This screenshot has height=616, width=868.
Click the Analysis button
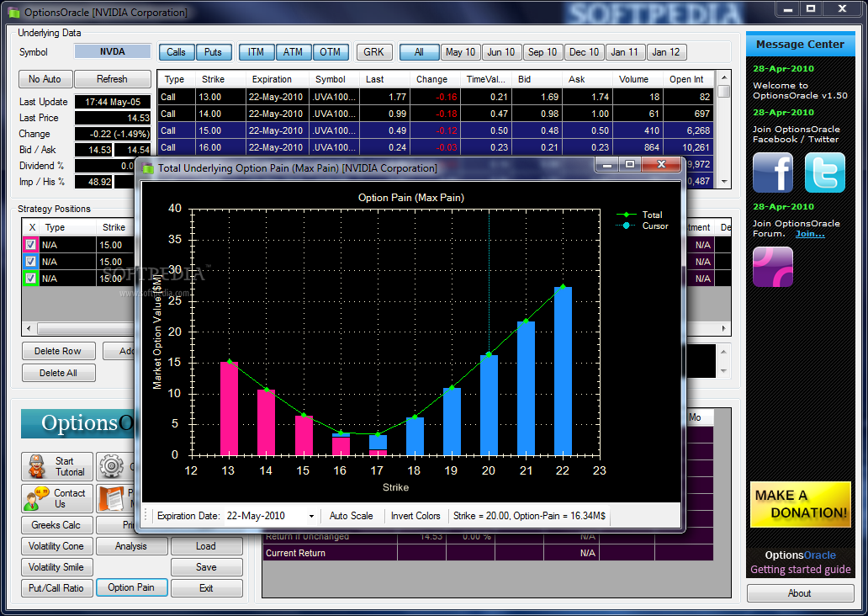pos(132,546)
